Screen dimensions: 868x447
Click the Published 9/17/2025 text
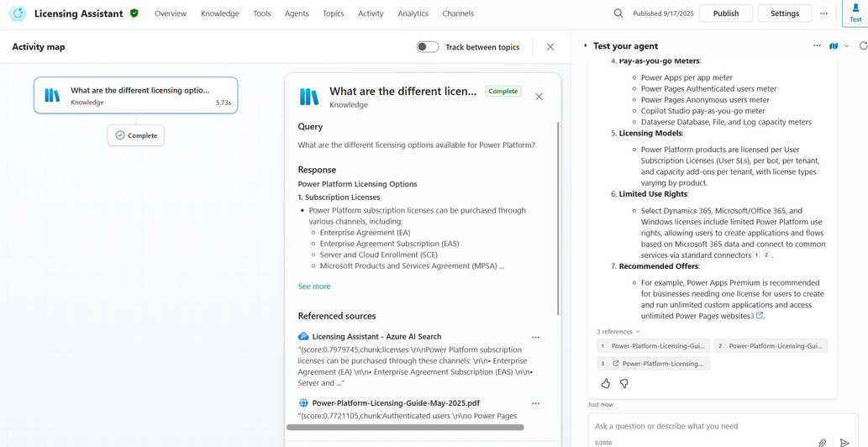(x=663, y=13)
